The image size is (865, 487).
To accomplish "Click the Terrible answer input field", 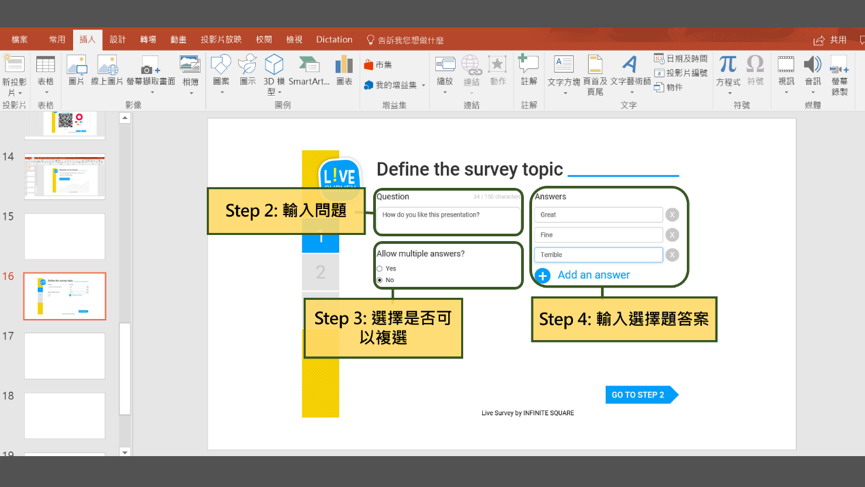I will click(x=598, y=255).
